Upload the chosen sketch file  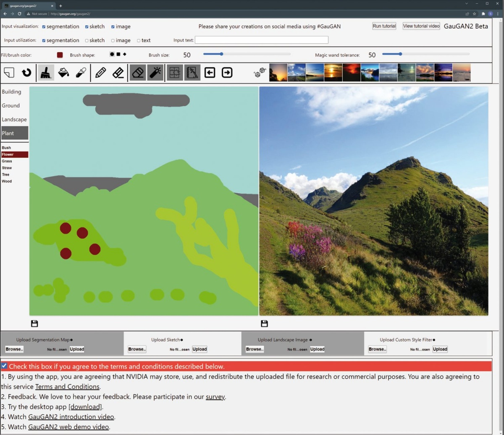tap(199, 349)
